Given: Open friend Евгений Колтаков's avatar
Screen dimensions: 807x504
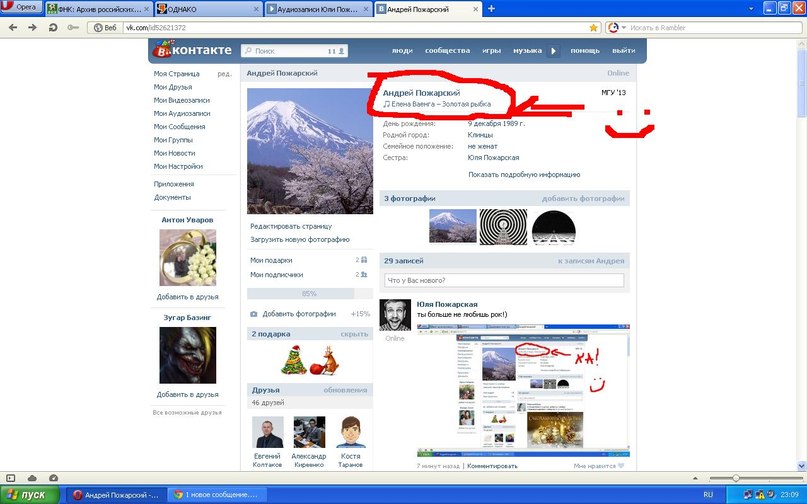Looking at the screenshot, I should (268, 432).
